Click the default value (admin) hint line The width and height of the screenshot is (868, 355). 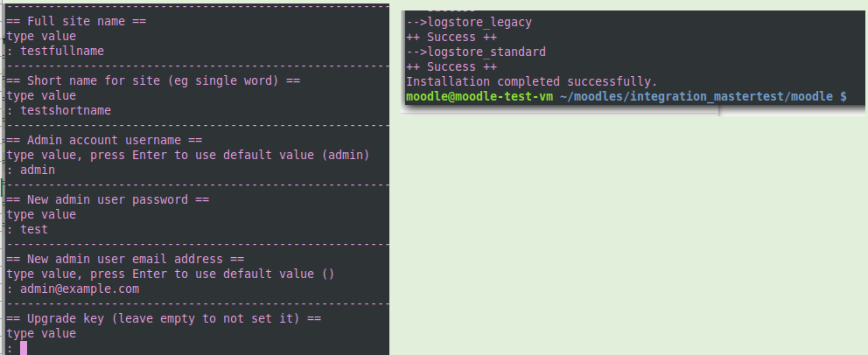click(187, 156)
